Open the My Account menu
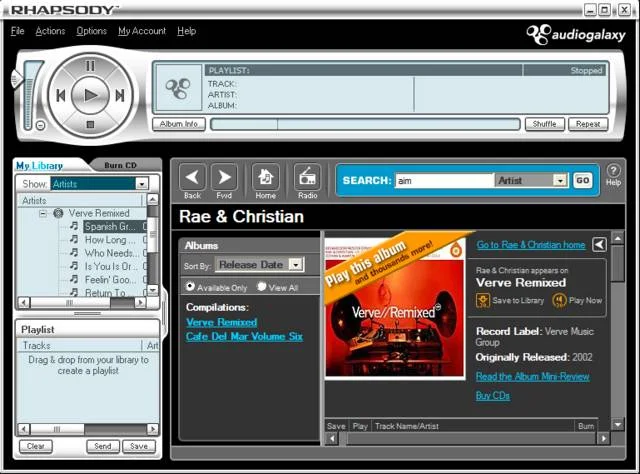Image resolution: width=640 pixels, height=474 pixels. pos(142,31)
